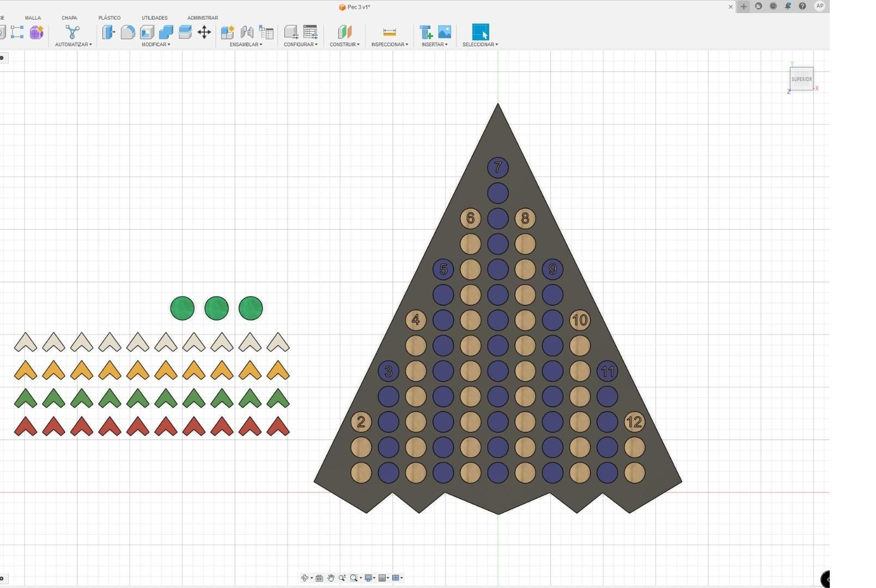The width and height of the screenshot is (876, 588).
Task: Select the middle green circle token
Action: point(217,309)
